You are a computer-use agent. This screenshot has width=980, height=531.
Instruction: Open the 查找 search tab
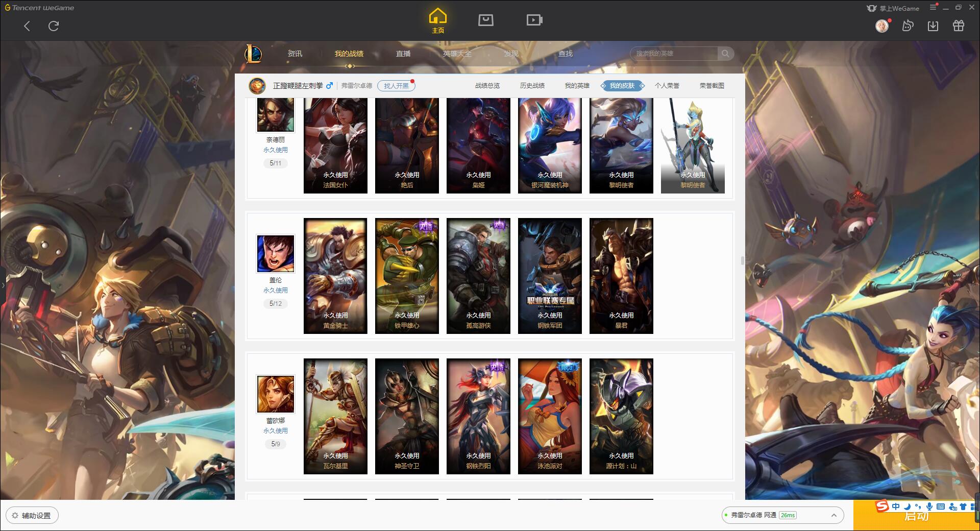point(566,54)
